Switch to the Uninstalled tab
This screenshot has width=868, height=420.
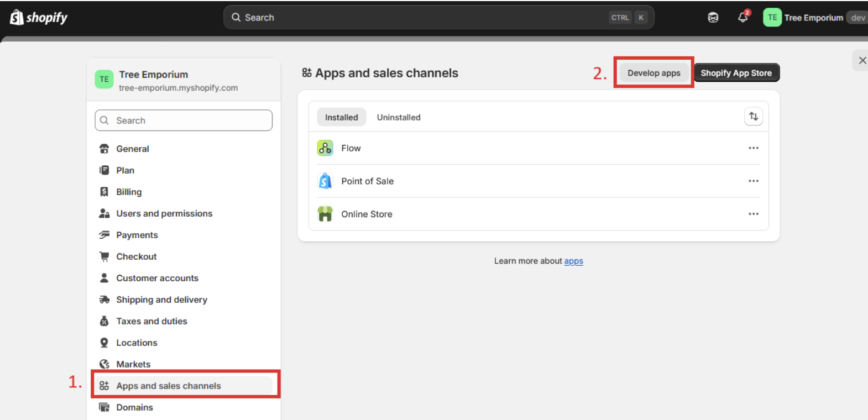399,117
